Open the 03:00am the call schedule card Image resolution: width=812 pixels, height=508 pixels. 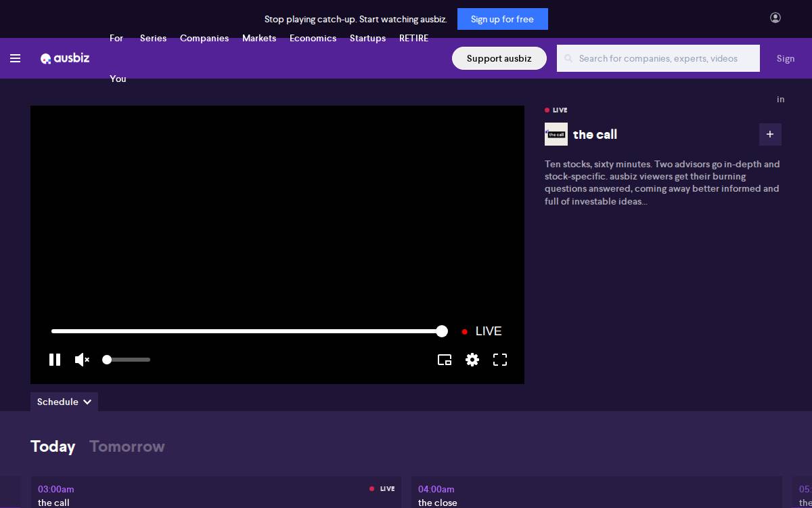[x=216, y=492]
